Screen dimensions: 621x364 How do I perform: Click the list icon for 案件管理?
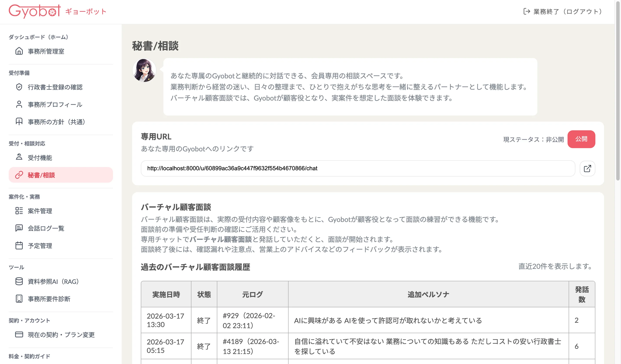tap(19, 211)
